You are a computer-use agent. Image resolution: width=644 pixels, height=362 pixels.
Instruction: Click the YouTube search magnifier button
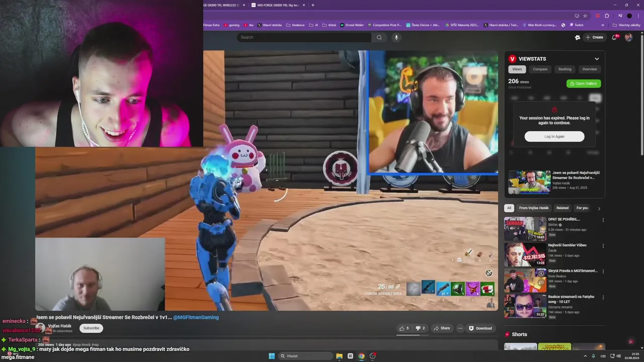coord(379,37)
